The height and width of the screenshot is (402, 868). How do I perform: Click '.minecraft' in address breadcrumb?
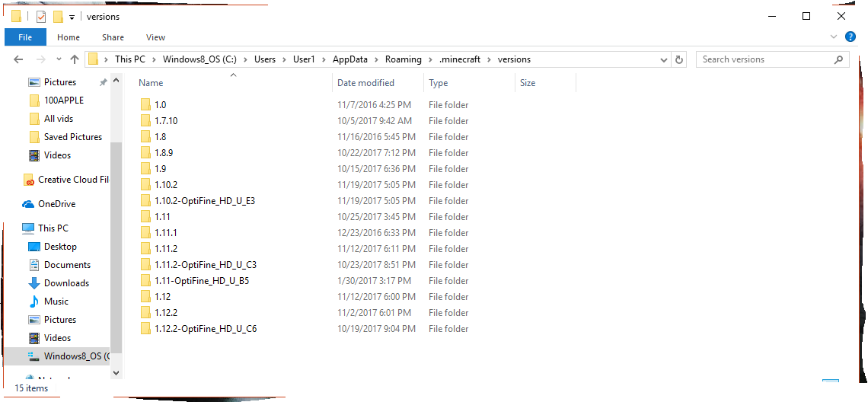pos(460,59)
